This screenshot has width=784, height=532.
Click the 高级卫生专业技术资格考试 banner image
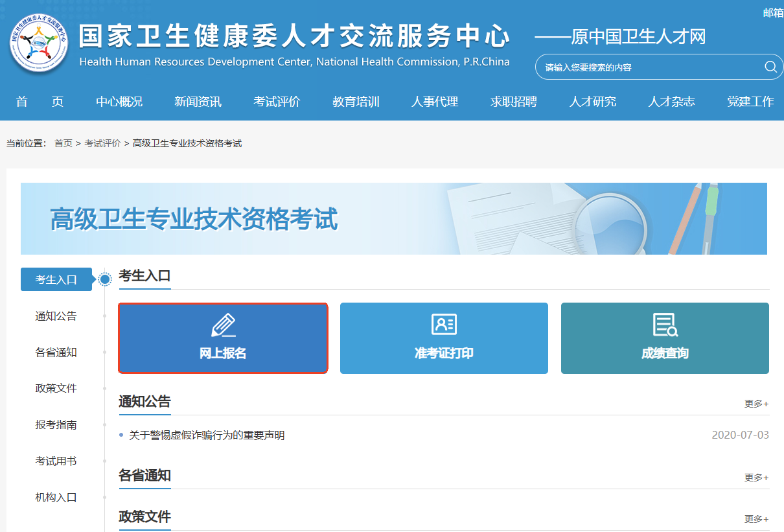(393, 219)
